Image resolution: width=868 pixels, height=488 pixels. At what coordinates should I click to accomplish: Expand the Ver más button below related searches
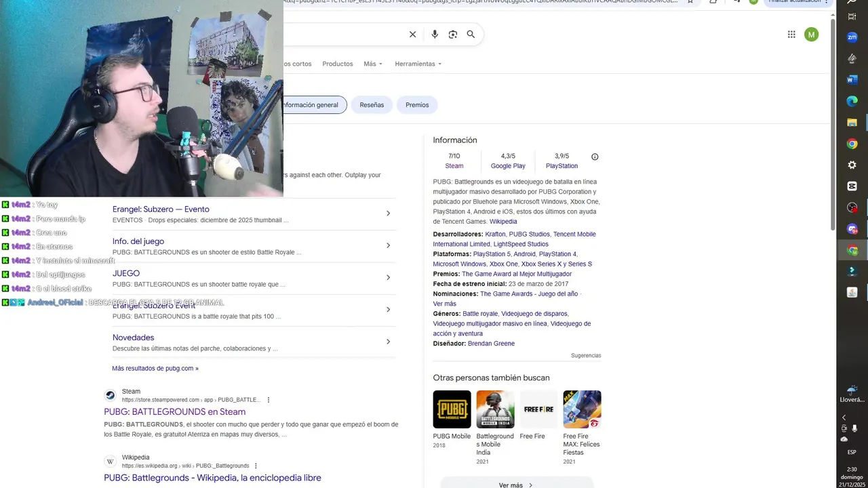point(516,484)
